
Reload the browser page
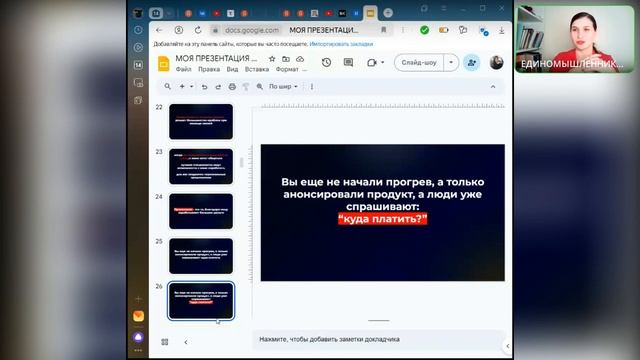[198, 30]
